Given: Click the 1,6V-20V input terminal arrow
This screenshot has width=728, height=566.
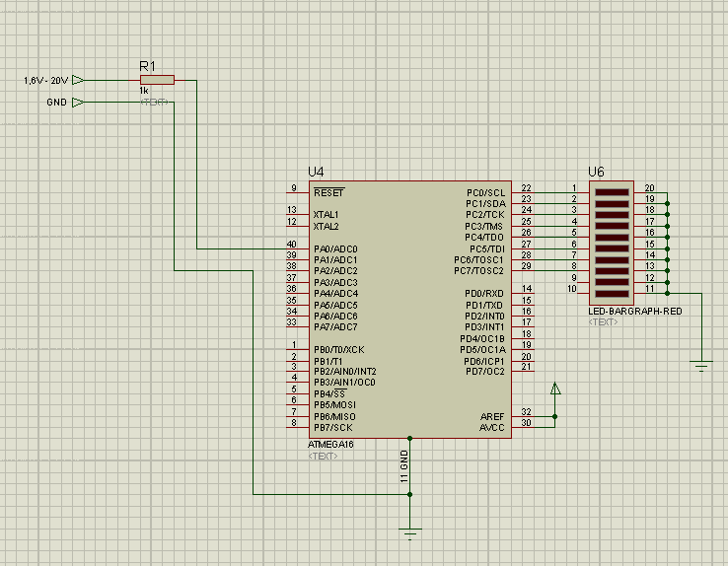Looking at the screenshot, I should click(x=78, y=80).
